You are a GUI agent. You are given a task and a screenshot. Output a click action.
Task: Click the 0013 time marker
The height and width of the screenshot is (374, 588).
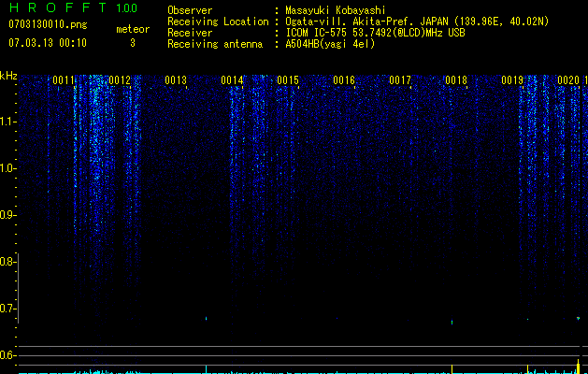(176, 80)
